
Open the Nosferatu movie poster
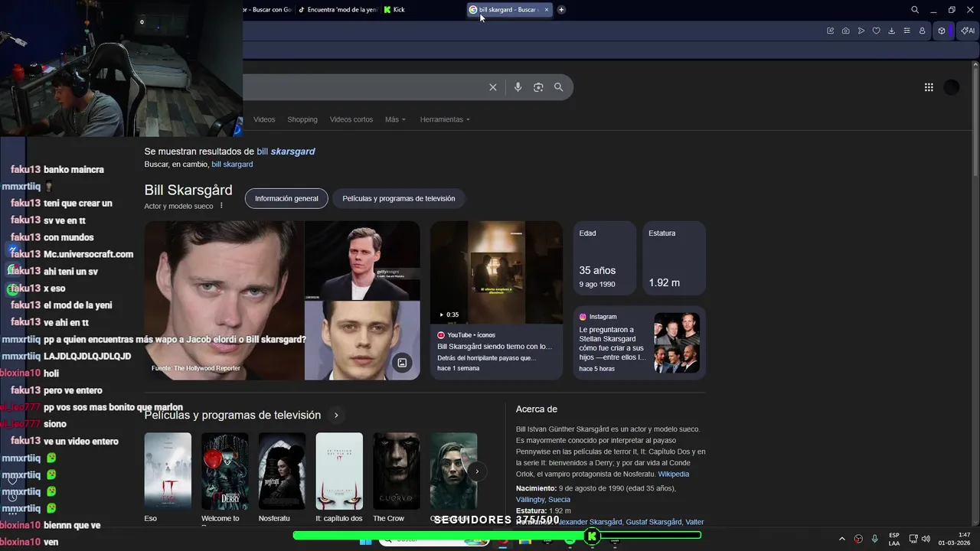(x=282, y=471)
